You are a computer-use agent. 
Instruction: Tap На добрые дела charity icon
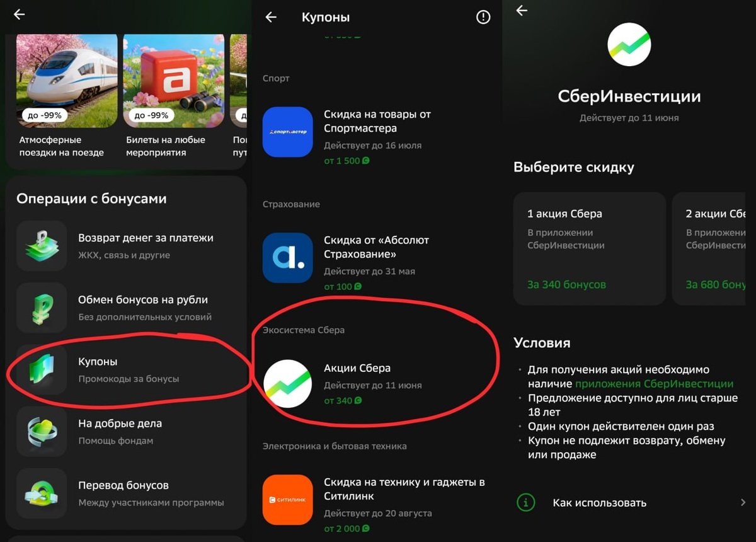click(42, 431)
